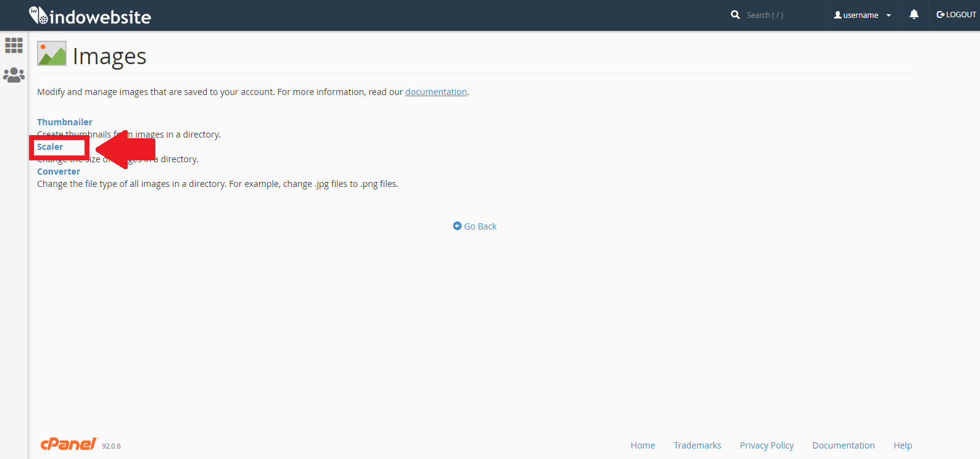Click the cPanel logo in footer
The image size is (980, 459).
pyautogui.click(x=68, y=444)
